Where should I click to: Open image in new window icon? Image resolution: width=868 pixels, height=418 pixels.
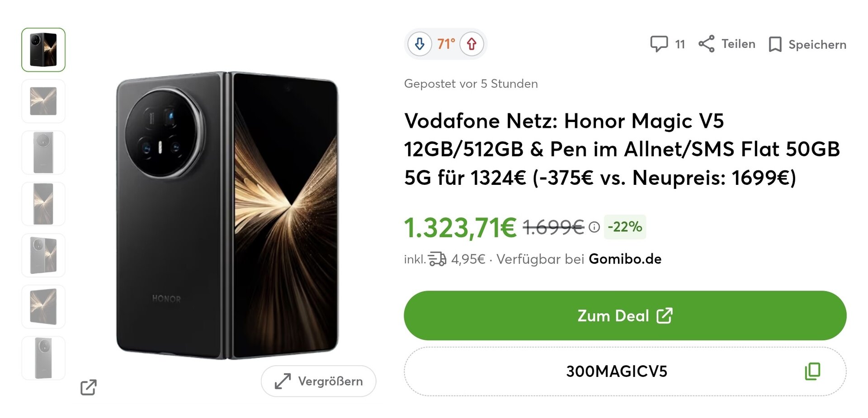tap(89, 387)
